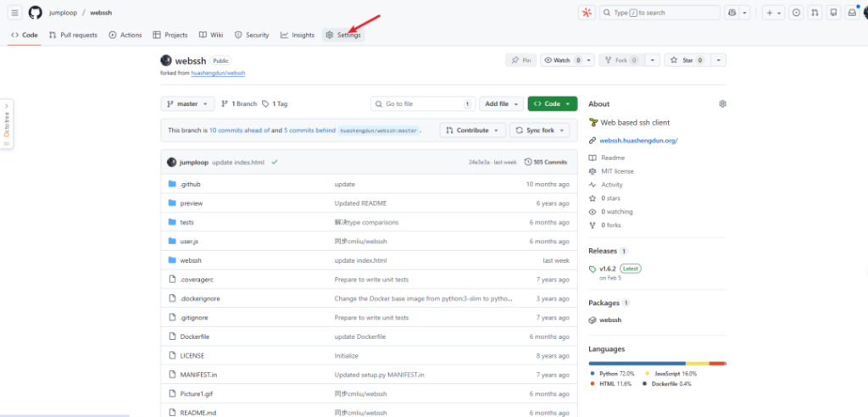Open the Star lists dropdown arrow
868x417 pixels.
(x=719, y=60)
